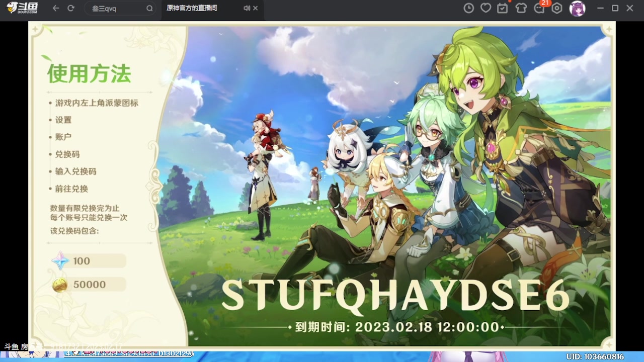Click the 该兑换码包含: label
This screenshot has height=362, width=644.
click(x=74, y=231)
